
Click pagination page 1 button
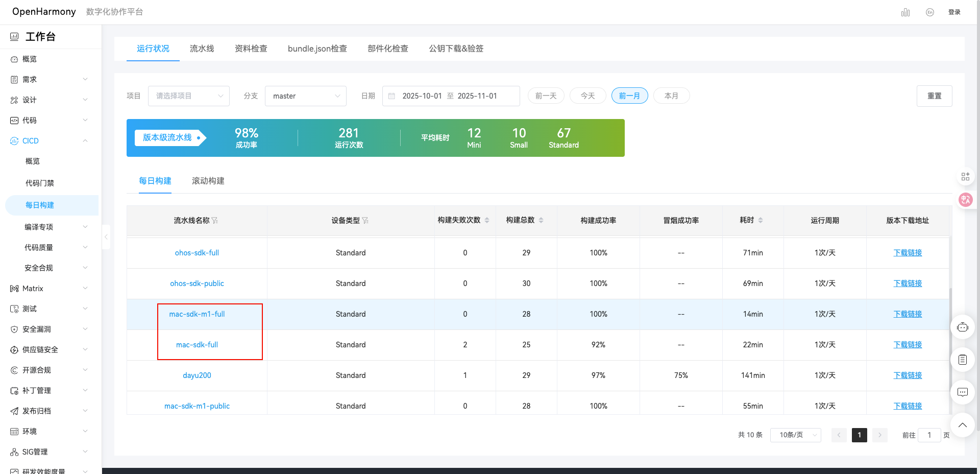[860, 435]
